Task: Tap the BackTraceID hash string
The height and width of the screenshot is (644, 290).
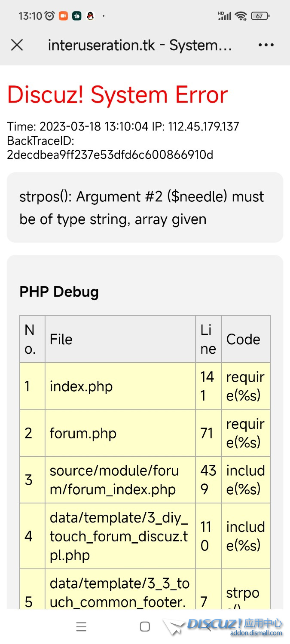Action: [110, 155]
